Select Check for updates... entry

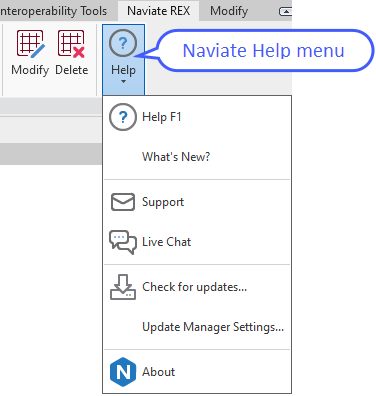point(197,287)
